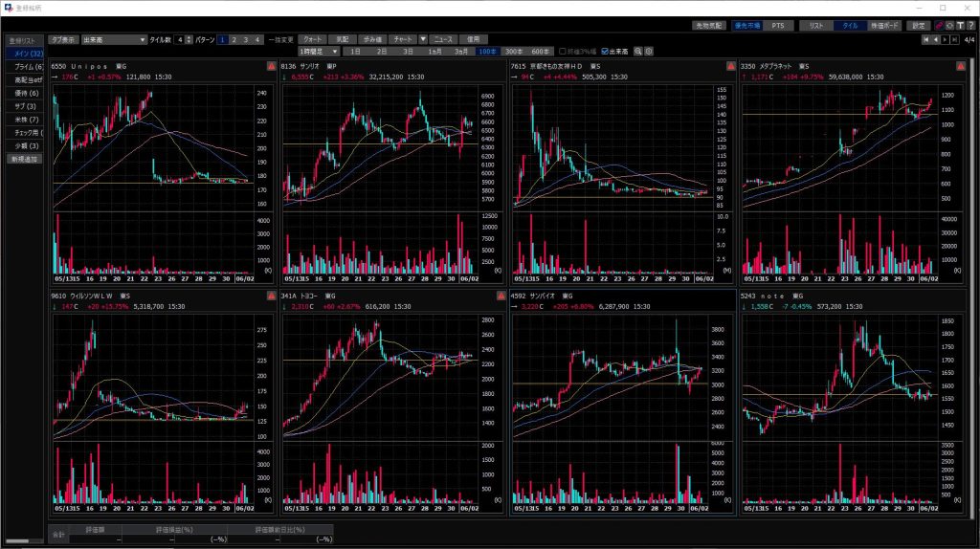Select the プライム (6) watchlist
980x549 pixels.
click(24, 66)
